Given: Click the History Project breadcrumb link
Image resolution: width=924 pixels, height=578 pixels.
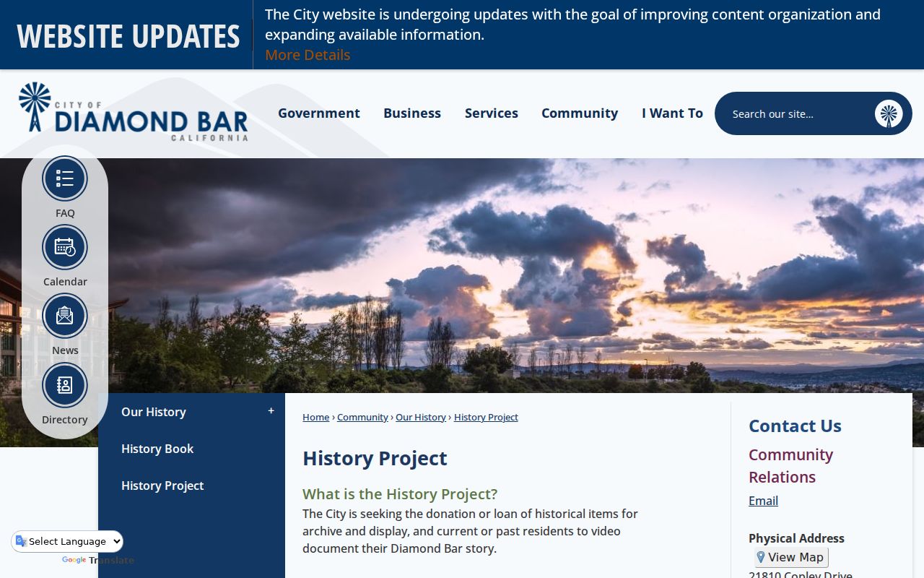Looking at the screenshot, I should point(486,417).
